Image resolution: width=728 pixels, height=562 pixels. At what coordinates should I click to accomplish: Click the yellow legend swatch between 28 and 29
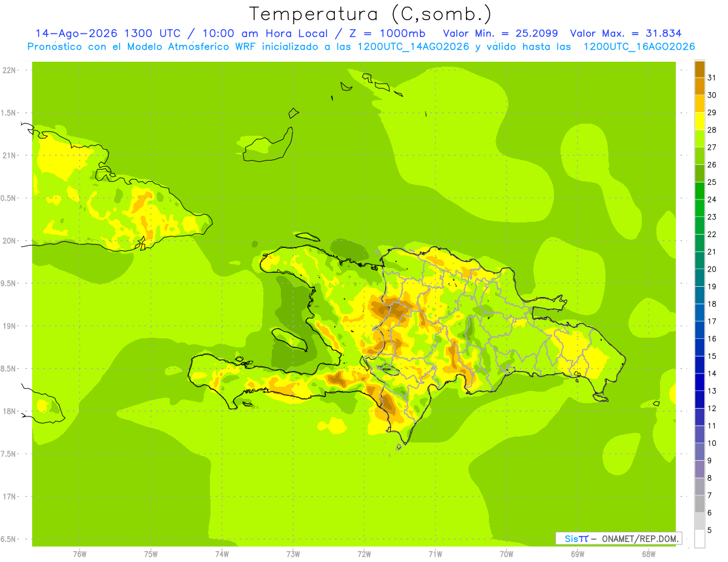click(699, 121)
